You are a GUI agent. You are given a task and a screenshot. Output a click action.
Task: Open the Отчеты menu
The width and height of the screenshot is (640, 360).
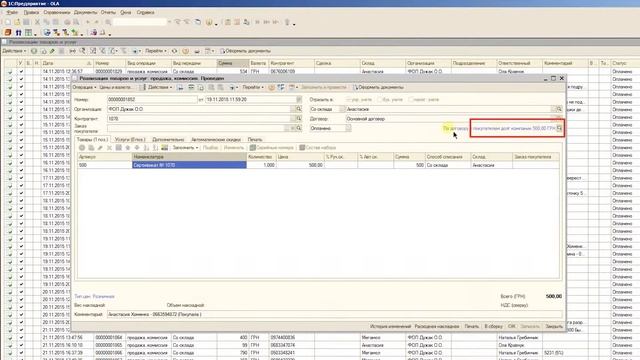coord(108,12)
